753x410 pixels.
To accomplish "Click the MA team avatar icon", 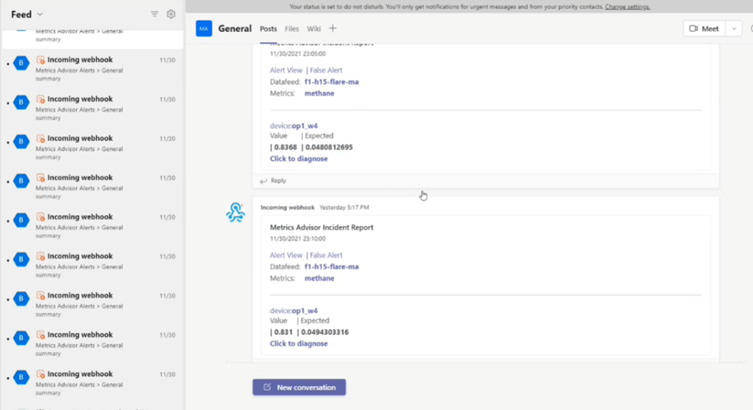I will point(204,29).
